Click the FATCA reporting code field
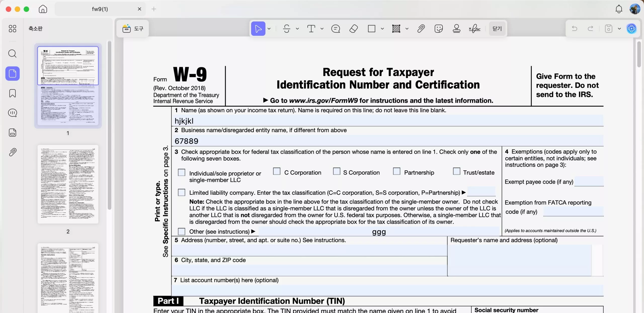Screen dimensions: 644x313 click(x=573, y=211)
